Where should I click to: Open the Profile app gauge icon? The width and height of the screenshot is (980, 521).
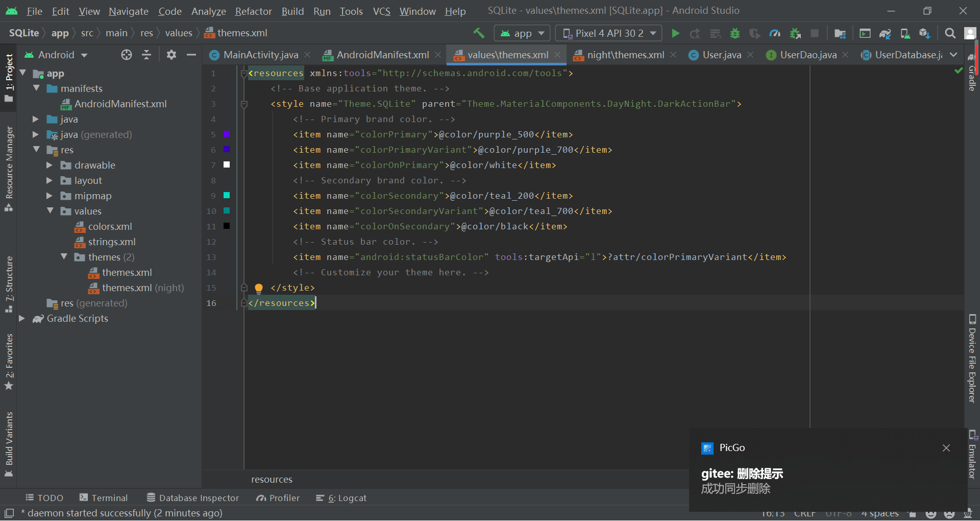click(x=775, y=33)
